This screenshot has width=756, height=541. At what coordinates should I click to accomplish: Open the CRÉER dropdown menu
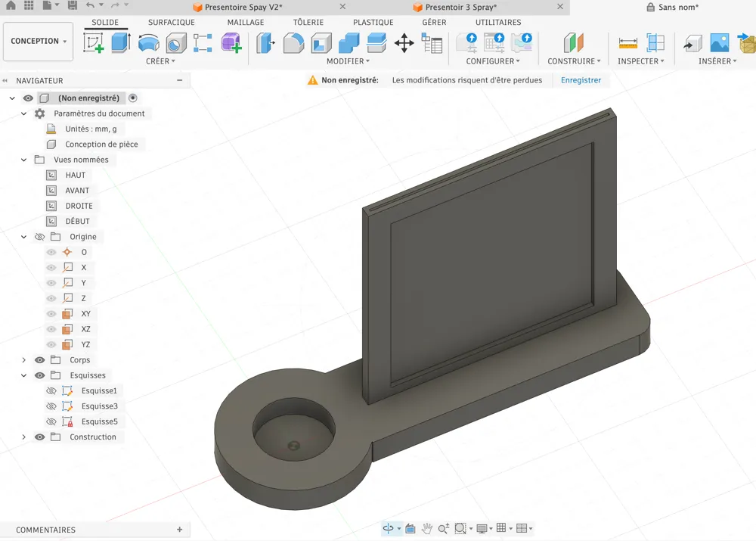pos(160,61)
